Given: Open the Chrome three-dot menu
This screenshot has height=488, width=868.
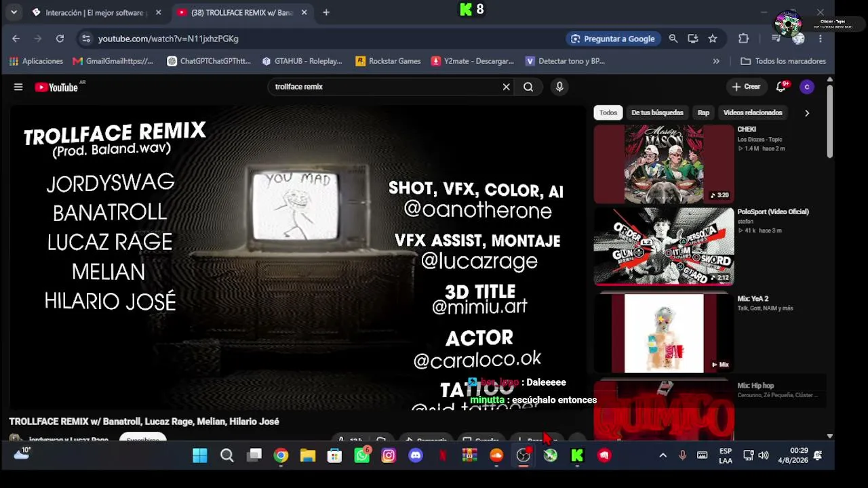Looking at the screenshot, I should (x=821, y=39).
